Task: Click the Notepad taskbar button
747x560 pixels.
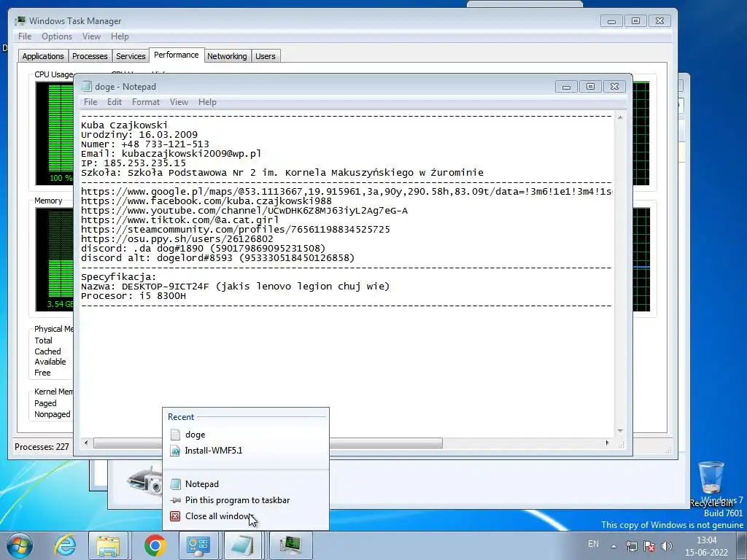Action: (244, 545)
